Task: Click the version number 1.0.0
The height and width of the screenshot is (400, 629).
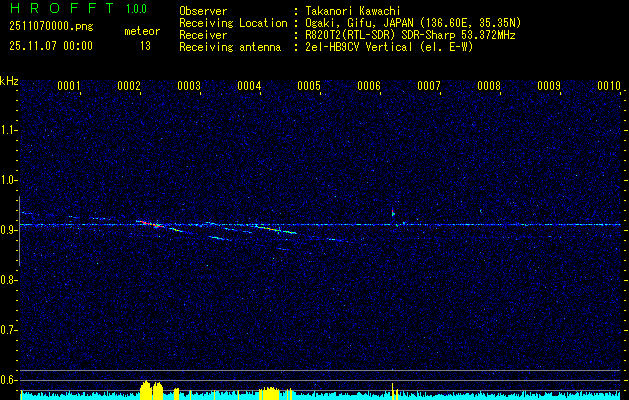Action: [136, 8]
